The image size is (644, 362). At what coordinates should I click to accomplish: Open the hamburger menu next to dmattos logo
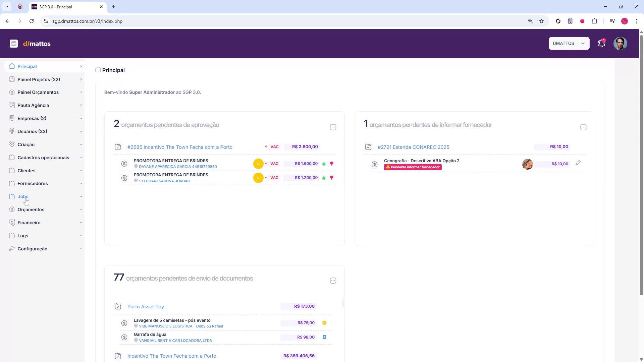click(x=14, y=44)
